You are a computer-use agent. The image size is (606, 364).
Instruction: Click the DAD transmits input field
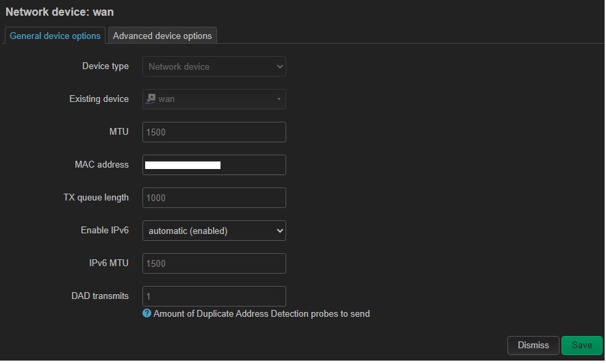pyautogui.click(x=214, y=296)
